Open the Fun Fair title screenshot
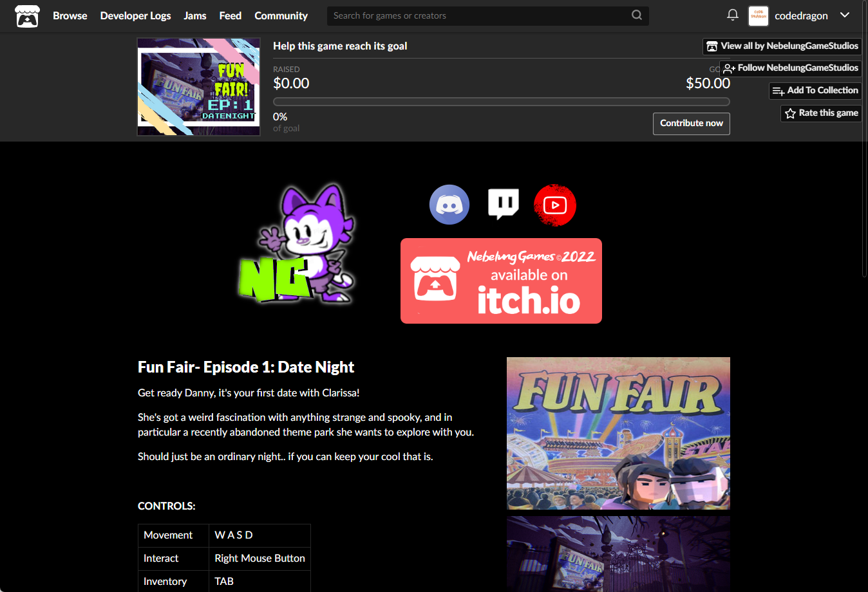Image resolution: width=868 pixels, height=592 pixels. 618,433
